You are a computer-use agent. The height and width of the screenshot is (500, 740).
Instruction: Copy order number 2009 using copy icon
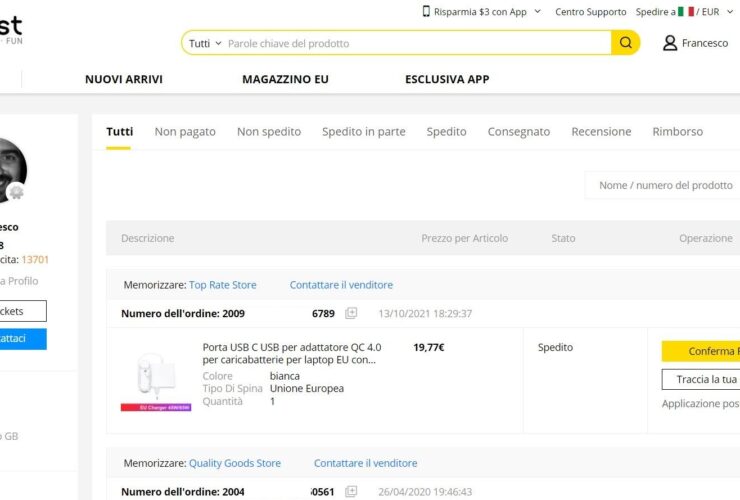coord(351,313)
